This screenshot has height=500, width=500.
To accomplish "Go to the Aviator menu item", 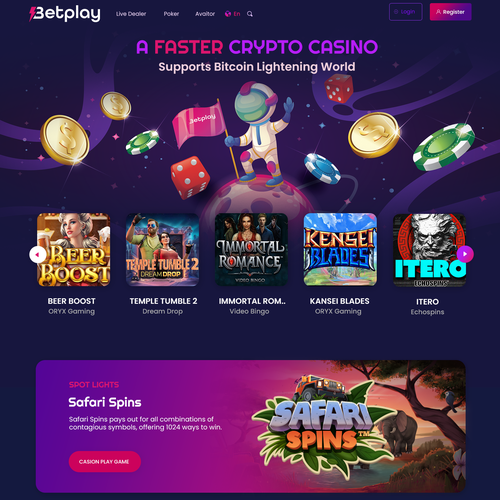I will (x=205, y=14).
